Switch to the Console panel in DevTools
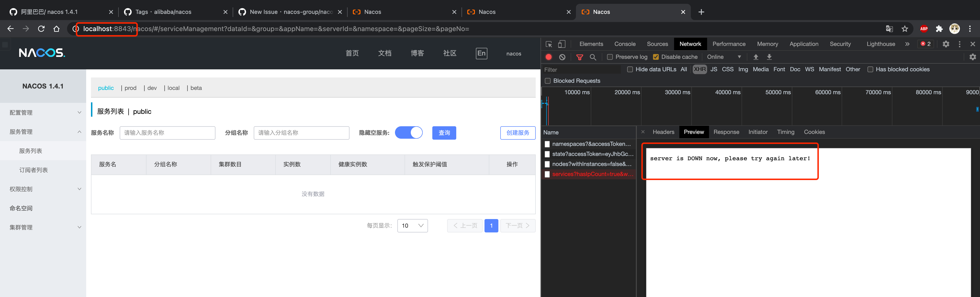980x297 pixels. coord(625,44)
